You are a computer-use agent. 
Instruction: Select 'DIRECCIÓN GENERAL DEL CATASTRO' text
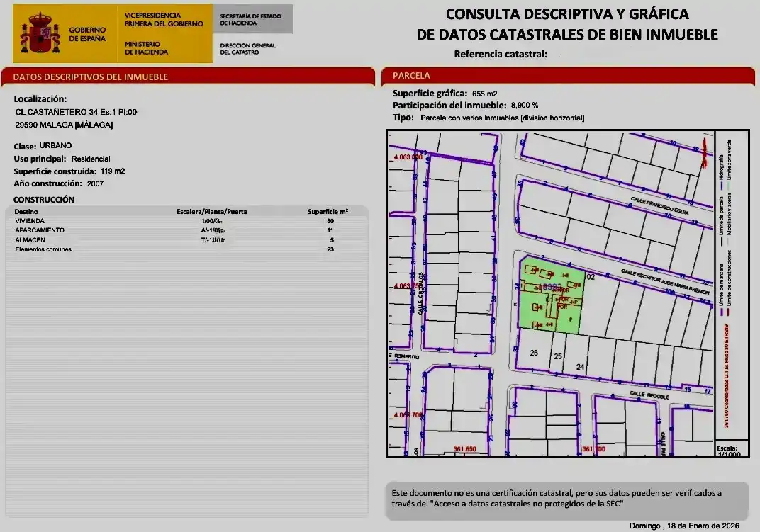(247, 48)
